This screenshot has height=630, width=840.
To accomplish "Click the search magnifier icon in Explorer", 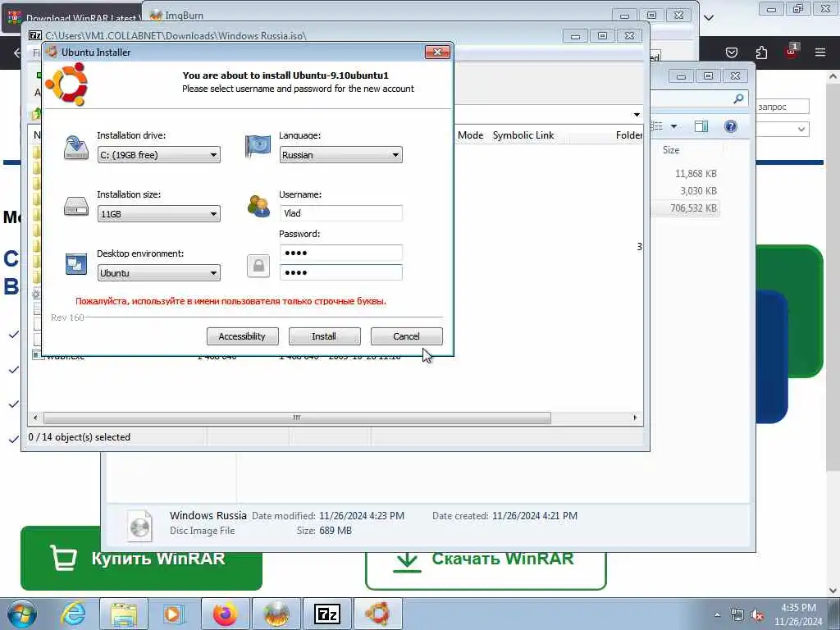I will (738, 98).
